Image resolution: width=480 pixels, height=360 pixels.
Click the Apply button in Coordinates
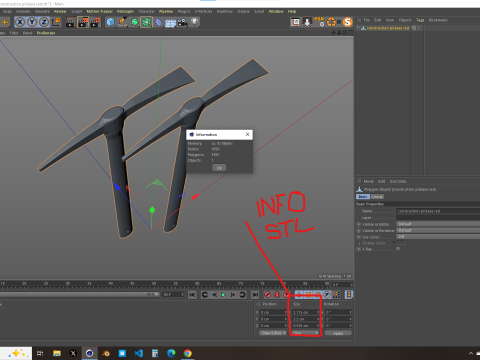tap(338, 333)
